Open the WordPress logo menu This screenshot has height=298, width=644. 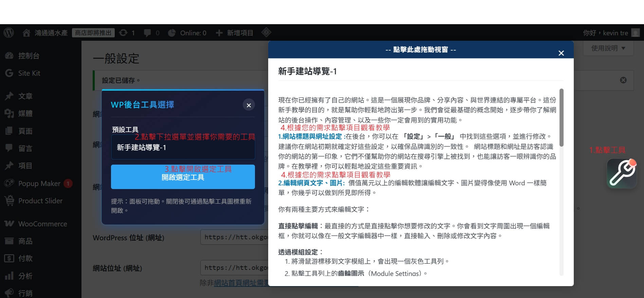(9, 33)
